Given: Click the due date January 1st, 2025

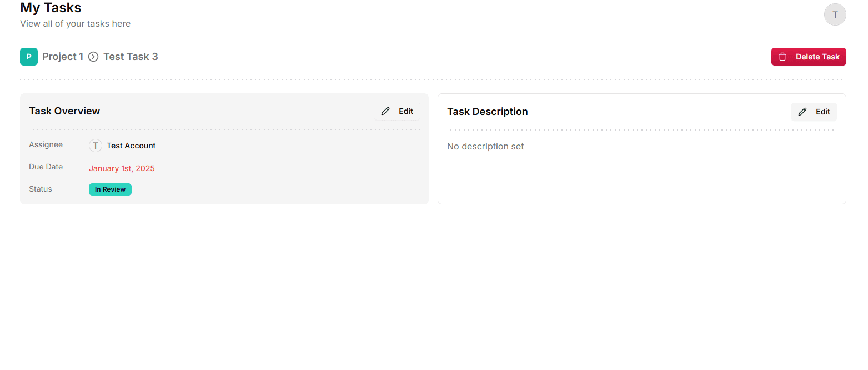Looking at the screenshot, I should pos(122,168).
